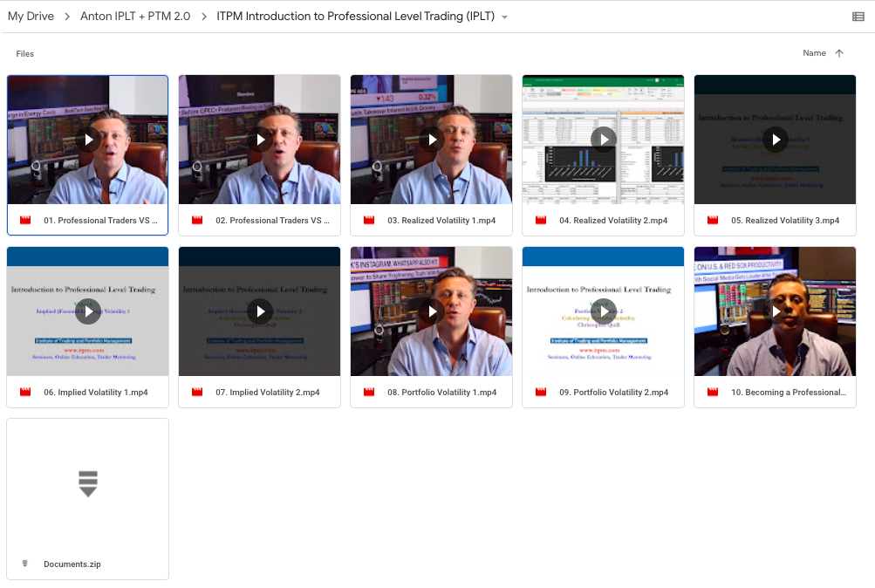Click the file type icon next to 06. Implied Volatility 1.mp4

[x=24, y=392]
